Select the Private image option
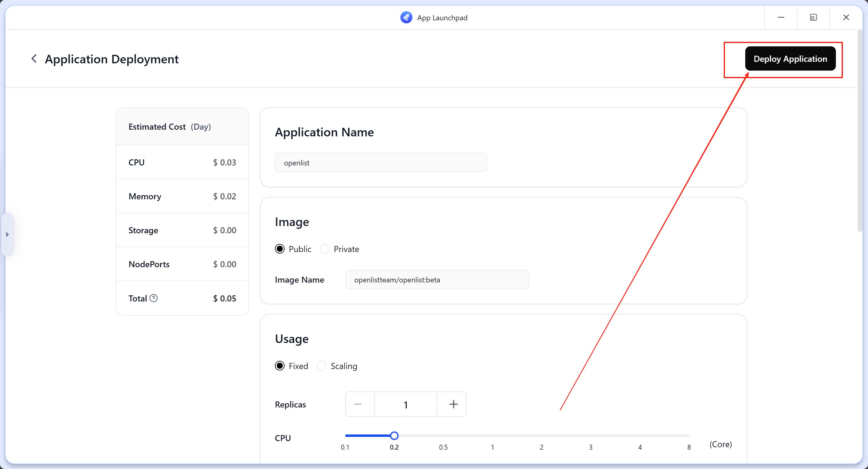The height and width of the screenshot is (469, 868). click(325, 249)
